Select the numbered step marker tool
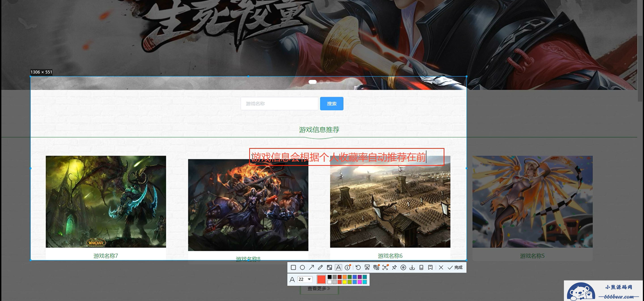 [x=347, y=267]
